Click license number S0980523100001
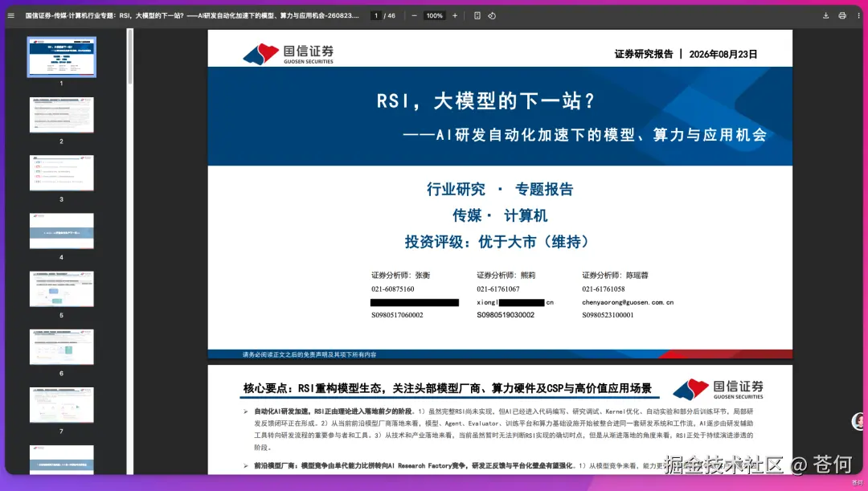 [608, 315]
